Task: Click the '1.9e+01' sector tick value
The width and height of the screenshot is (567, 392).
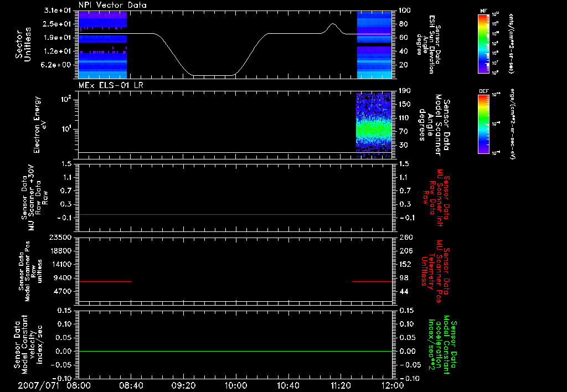Action: [x=57, y=38]
